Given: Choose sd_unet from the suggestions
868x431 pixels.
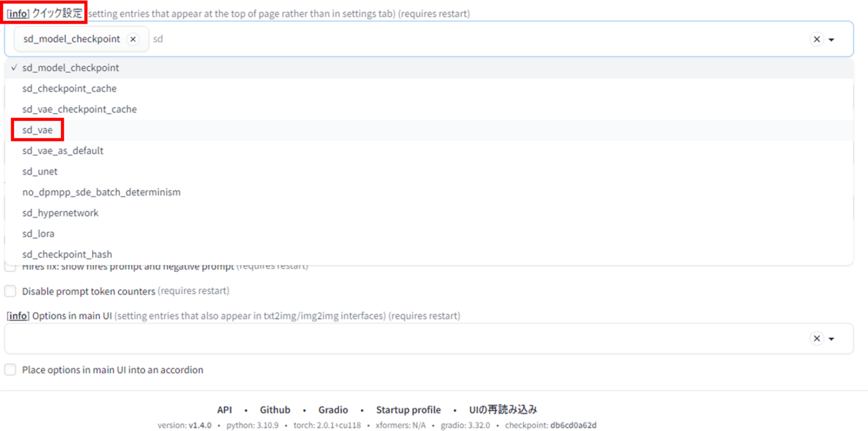Looking at the screenshot, I should (x=40, y=171).
